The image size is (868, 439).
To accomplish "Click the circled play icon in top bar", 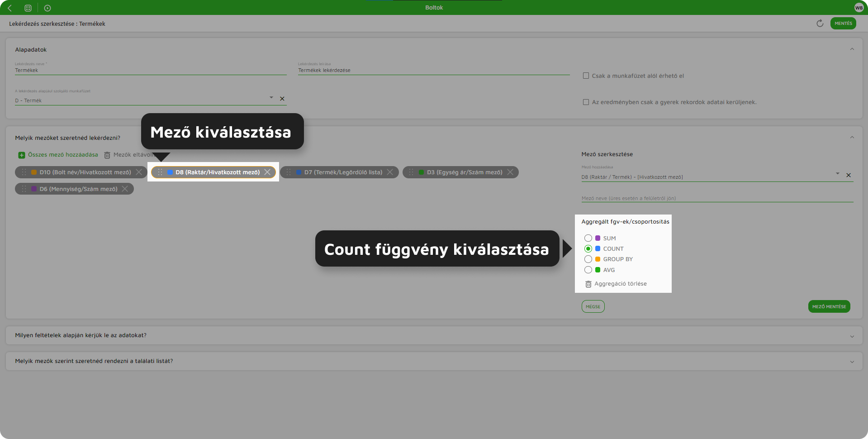I will pyautogui.click(x=47, y=8).
